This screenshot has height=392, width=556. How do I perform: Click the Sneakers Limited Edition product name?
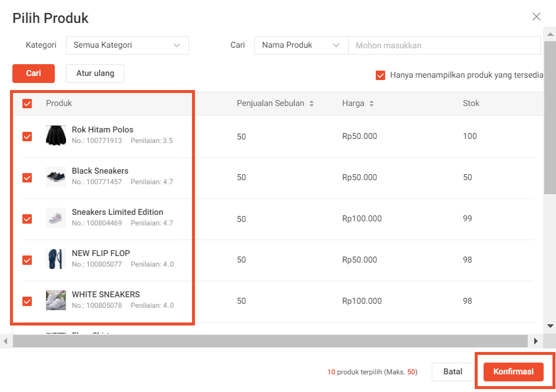[117, 212]
